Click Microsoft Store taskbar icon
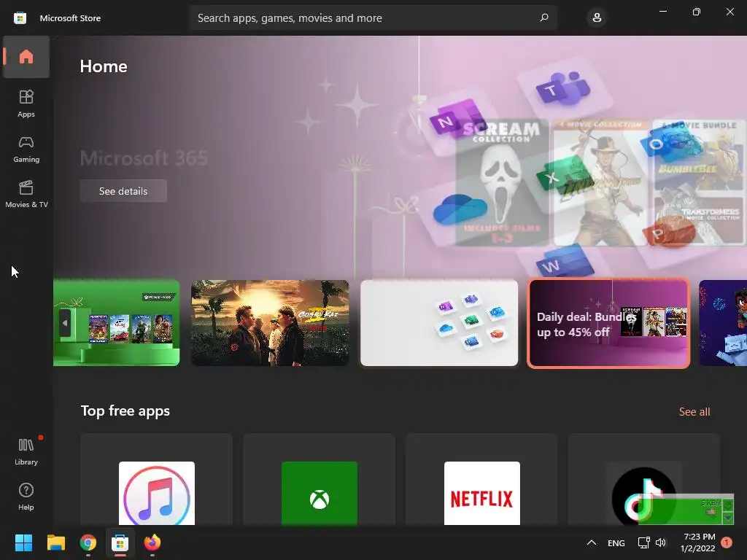The width and height of the screenshot is (747, 560). 120,542
